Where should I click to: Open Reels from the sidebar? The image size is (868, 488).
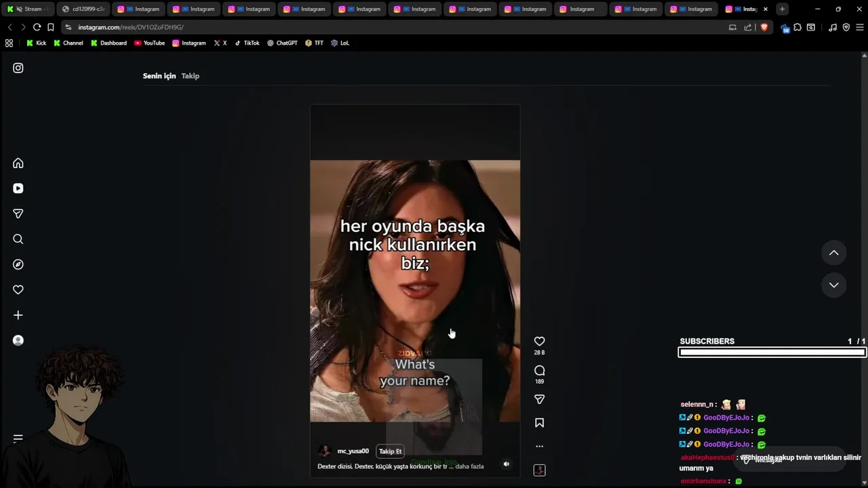18,188
